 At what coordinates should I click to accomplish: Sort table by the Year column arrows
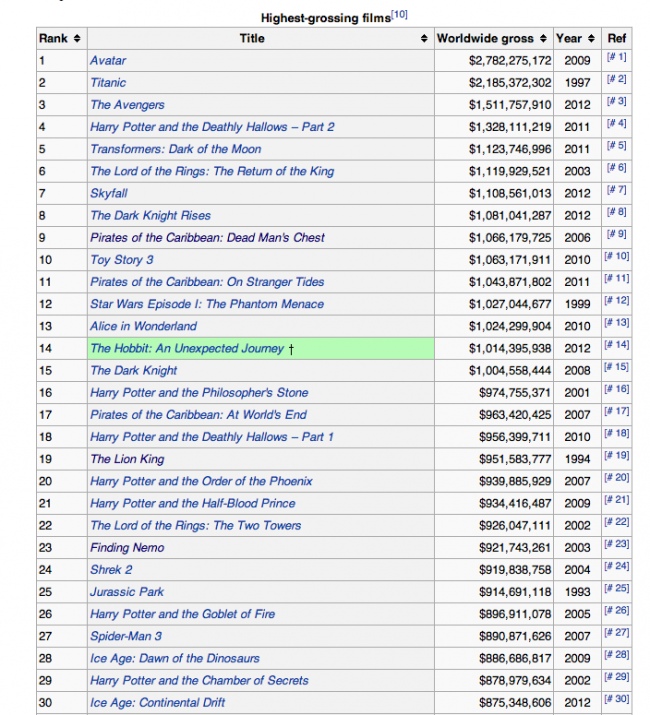[591, 38]
